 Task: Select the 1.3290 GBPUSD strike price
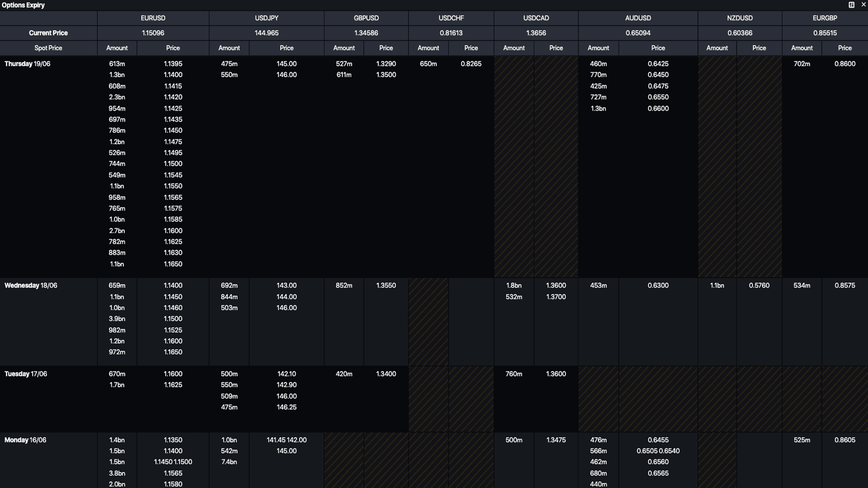pos(386,64)
